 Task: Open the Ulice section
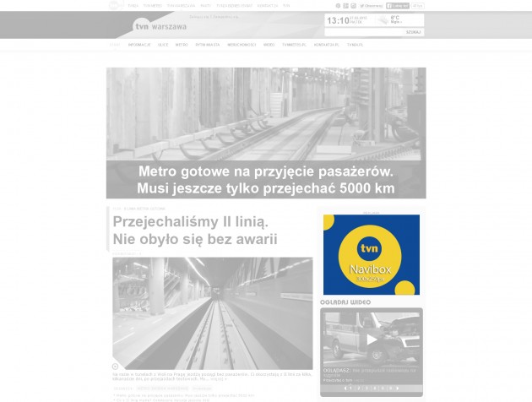click(x=162, y=44)
